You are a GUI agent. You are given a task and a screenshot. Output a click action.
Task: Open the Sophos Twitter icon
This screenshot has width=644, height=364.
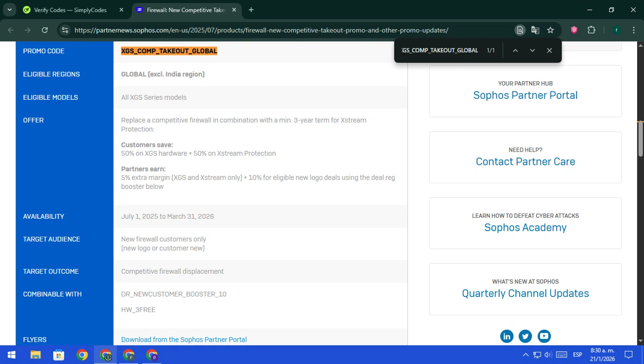click(x=525, y=336)
